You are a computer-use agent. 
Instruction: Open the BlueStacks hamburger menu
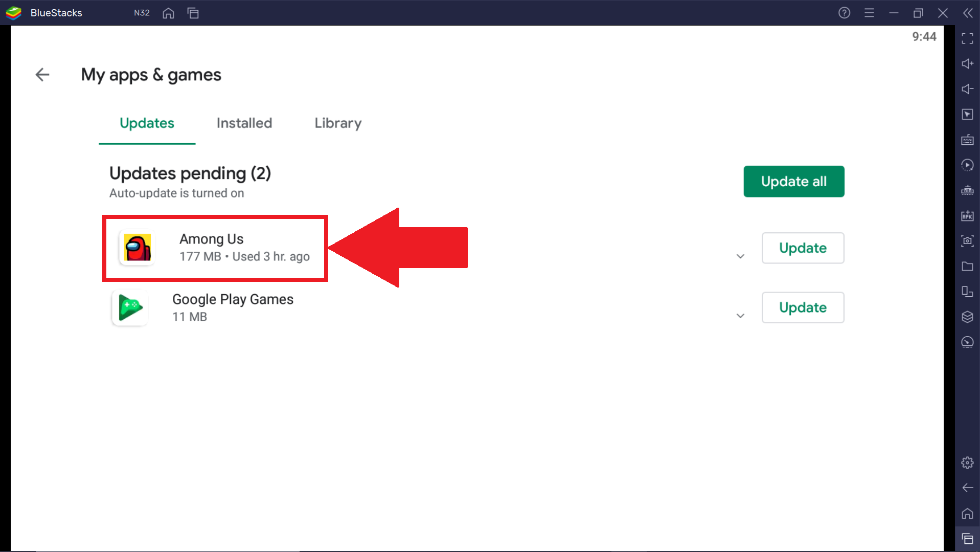coord(870,13)
